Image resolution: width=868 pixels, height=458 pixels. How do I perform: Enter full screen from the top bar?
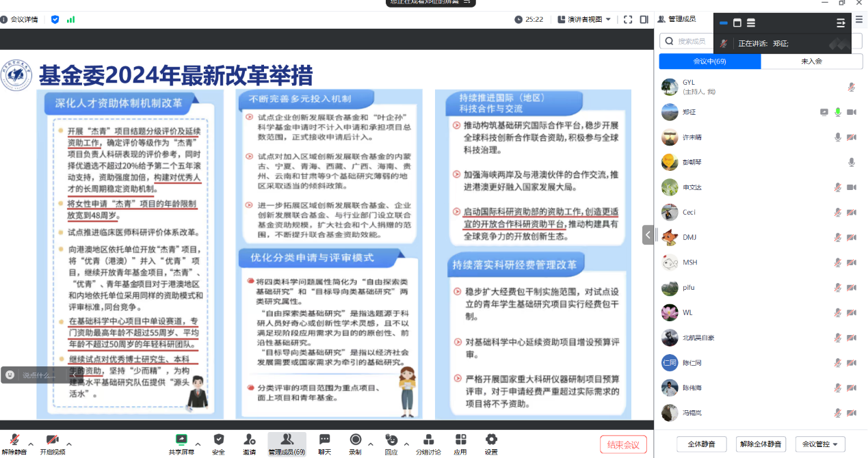[627, 20]
